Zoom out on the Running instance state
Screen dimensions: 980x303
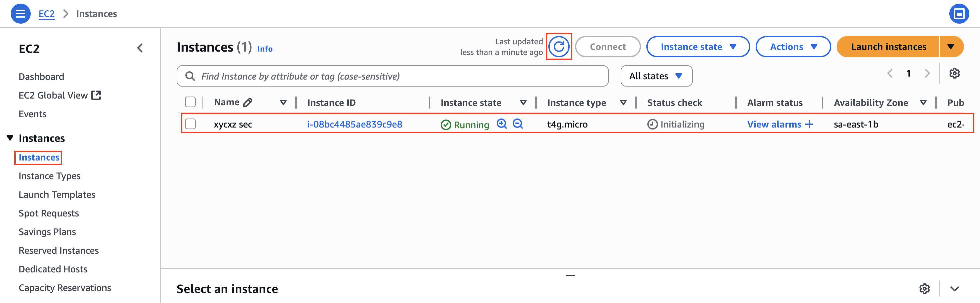(x=517, y=124)
